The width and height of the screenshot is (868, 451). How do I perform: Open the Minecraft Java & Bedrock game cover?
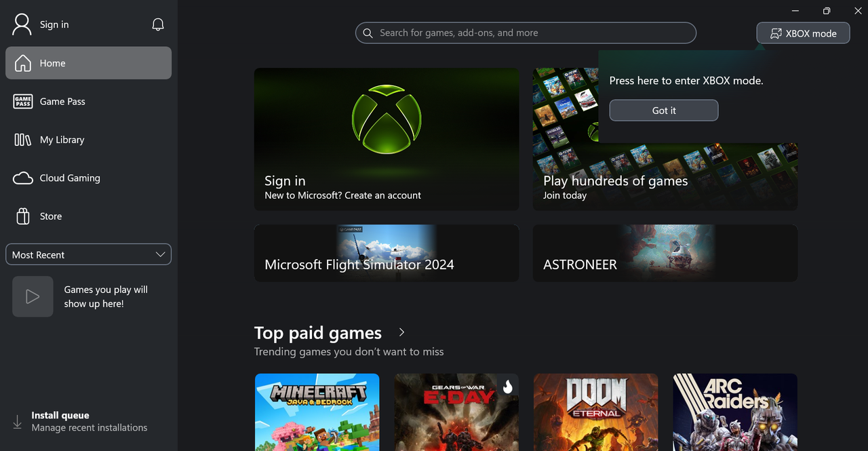click(x=317, y=412)
